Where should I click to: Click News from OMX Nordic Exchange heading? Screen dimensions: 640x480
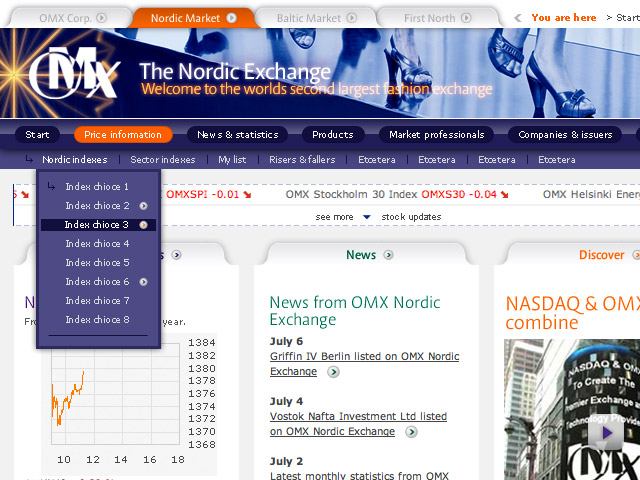355,311
